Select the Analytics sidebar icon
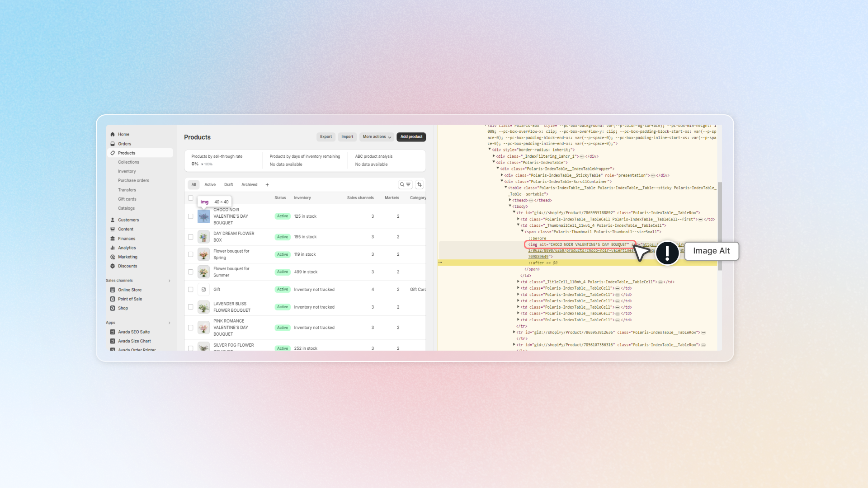The width and height of the screenshot is (868, 488). point(113,248)
